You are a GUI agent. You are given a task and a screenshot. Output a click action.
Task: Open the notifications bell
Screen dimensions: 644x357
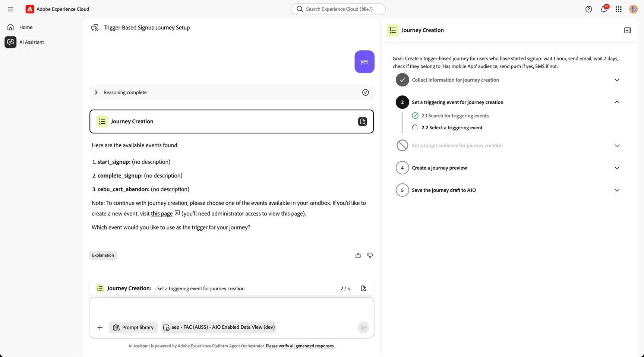point(604,9)
